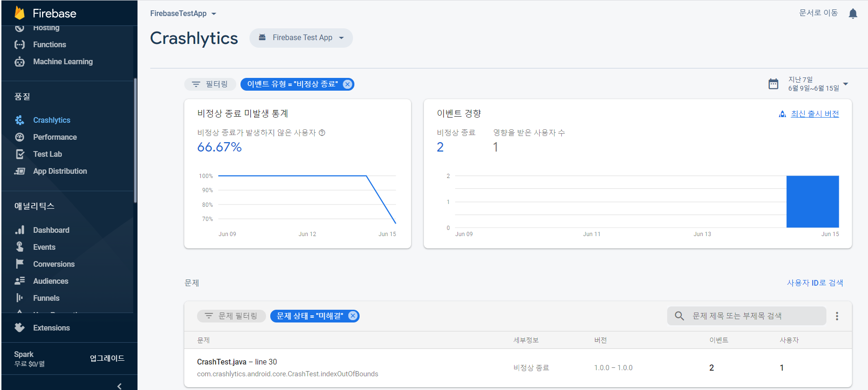
Task: Open Machine Learning robot icon
Action: tap(19, 61)
